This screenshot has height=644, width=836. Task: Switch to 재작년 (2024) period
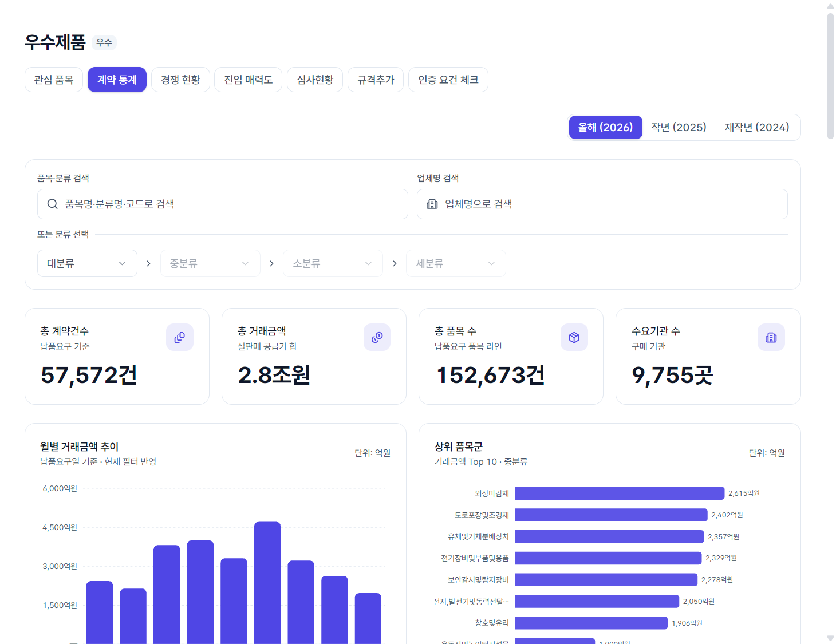click(x=757, y=127)
